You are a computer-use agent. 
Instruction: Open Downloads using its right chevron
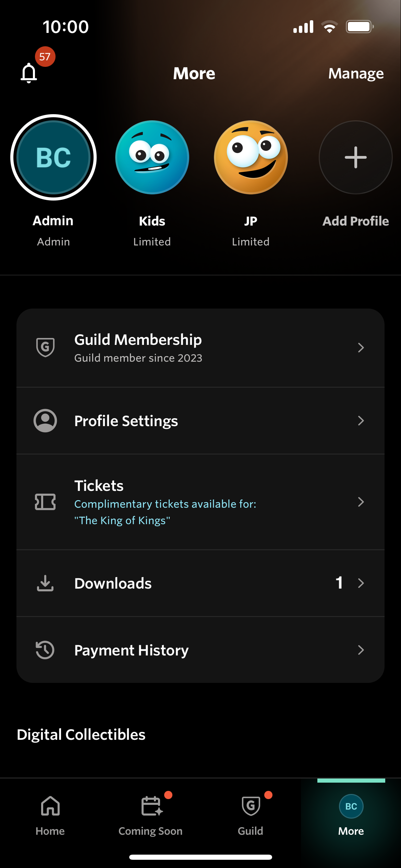pos(361,583)
